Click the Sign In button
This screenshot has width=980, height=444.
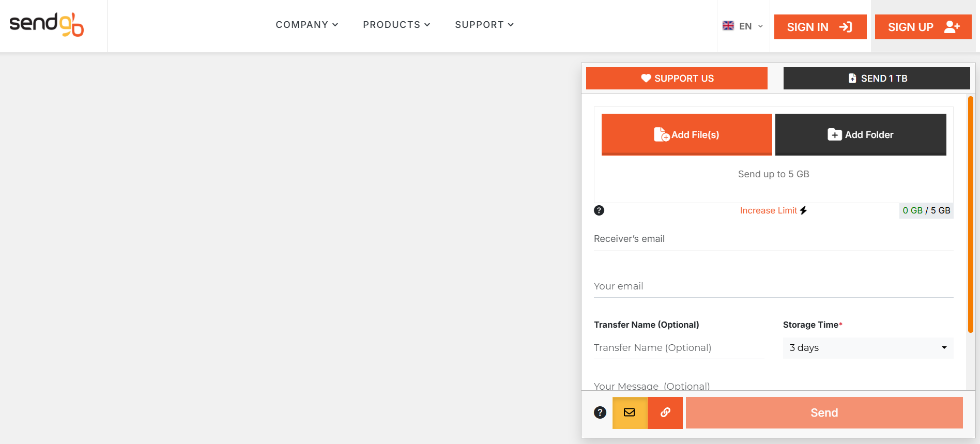coord(820,27)
